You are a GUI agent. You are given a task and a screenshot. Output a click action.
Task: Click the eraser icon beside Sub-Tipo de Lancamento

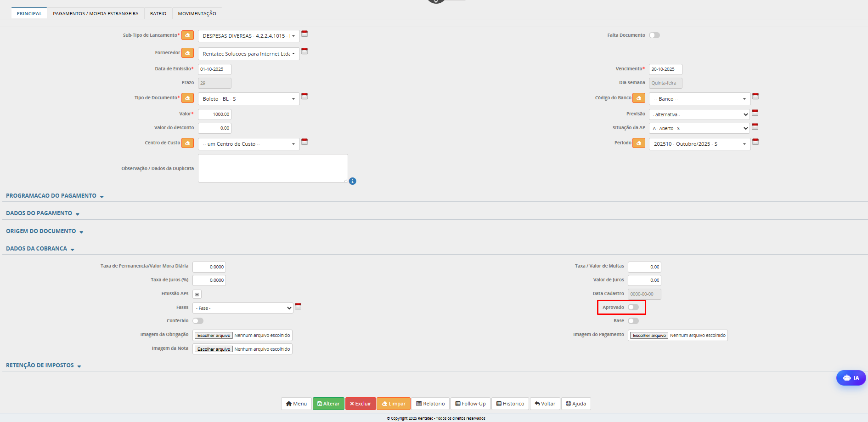point(187,35)
